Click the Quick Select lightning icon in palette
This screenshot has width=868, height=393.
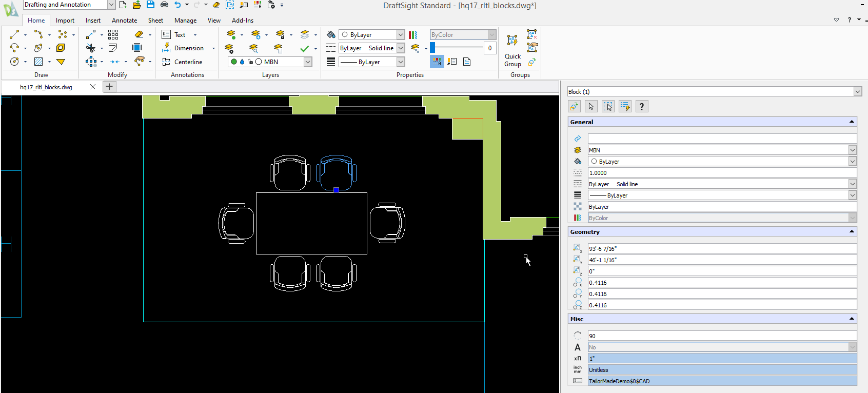click(x=625, y=106)
